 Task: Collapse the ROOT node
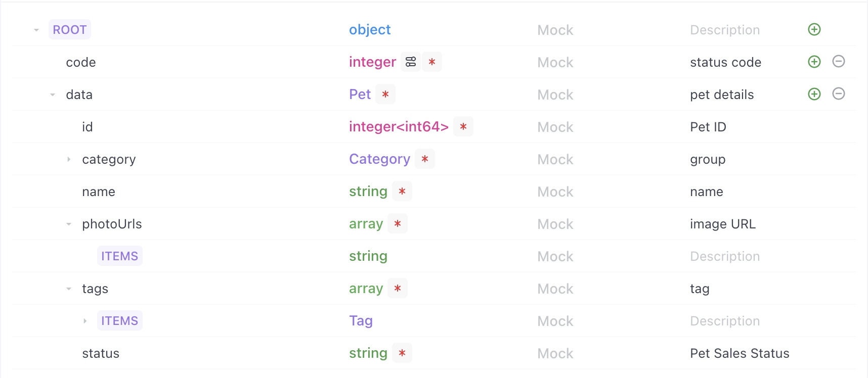tap(36, 29)
